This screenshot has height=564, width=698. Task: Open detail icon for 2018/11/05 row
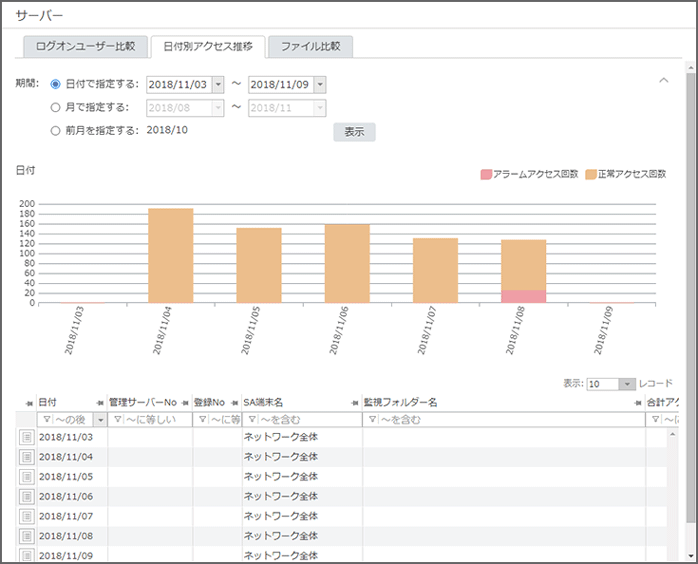click(x=27, y=476)
